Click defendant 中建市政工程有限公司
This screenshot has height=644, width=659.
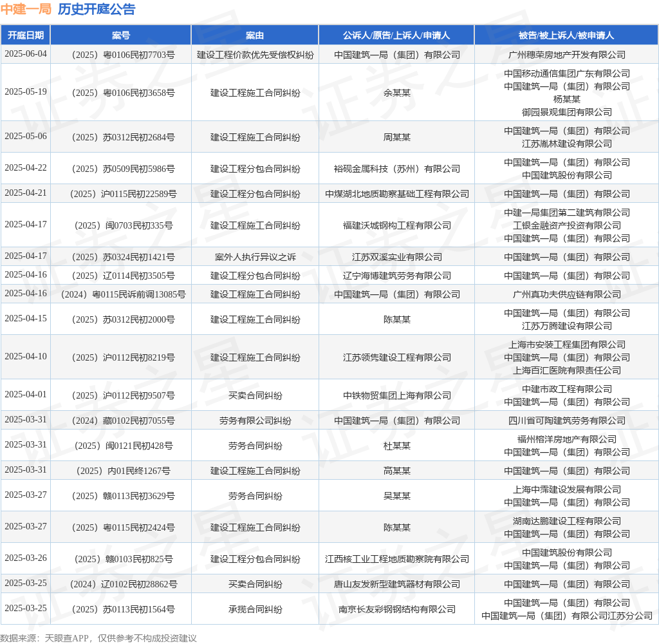[x=566, y=389]
